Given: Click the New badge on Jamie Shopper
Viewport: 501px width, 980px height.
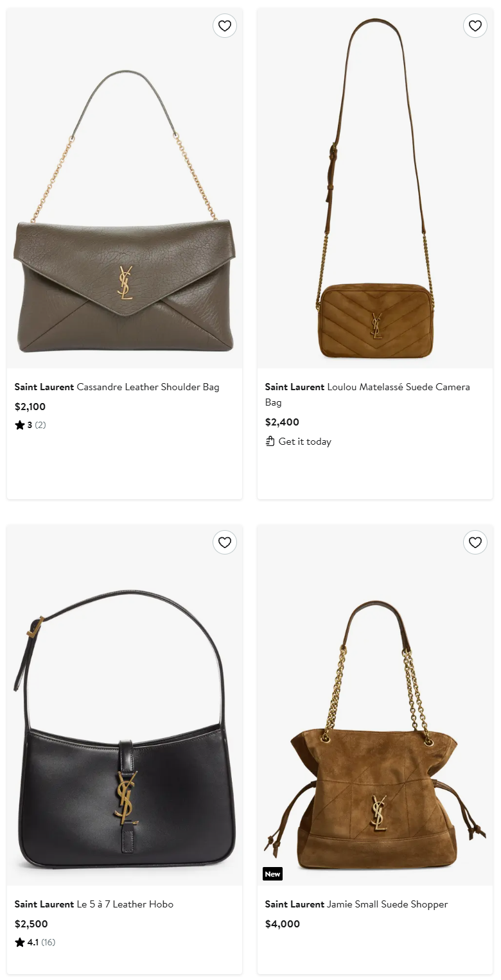Looking at the screenshot, I should point(272,874).
